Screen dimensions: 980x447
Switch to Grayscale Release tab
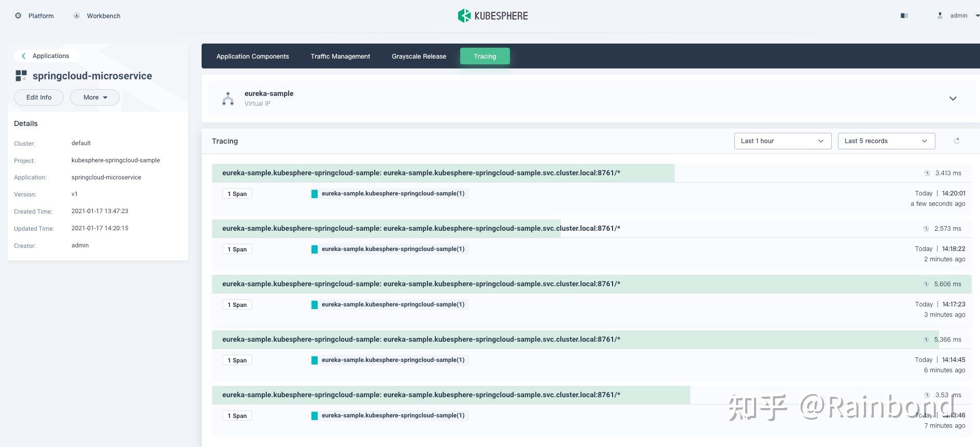tap(419, 56)
